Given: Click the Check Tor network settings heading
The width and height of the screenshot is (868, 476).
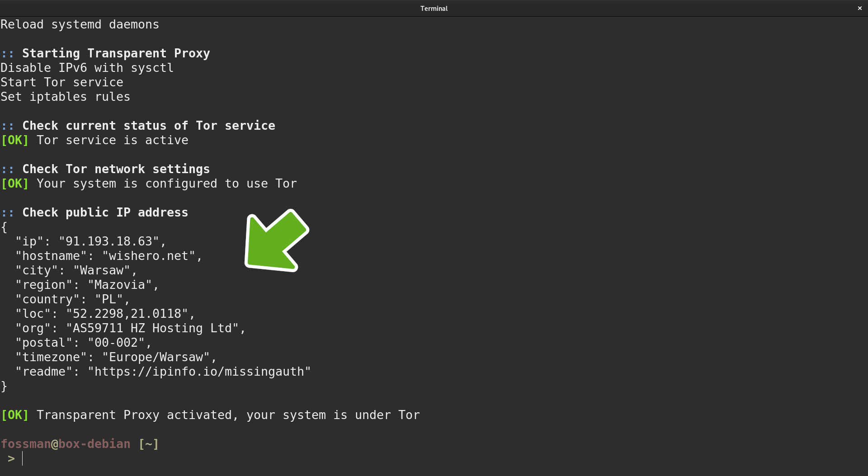Looking at the screenshot, I should tap(116, 169).
